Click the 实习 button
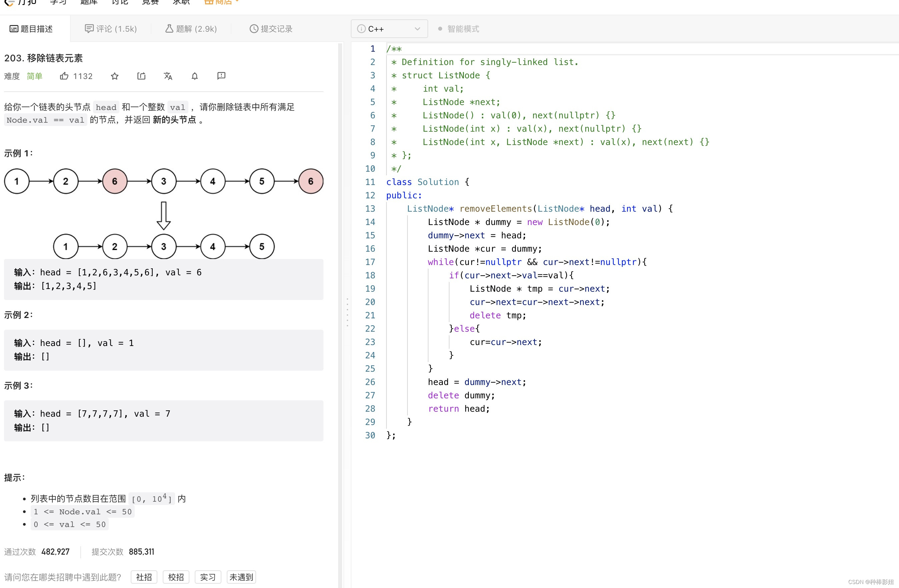Viewport: 899px width, 588px height. 208,577
